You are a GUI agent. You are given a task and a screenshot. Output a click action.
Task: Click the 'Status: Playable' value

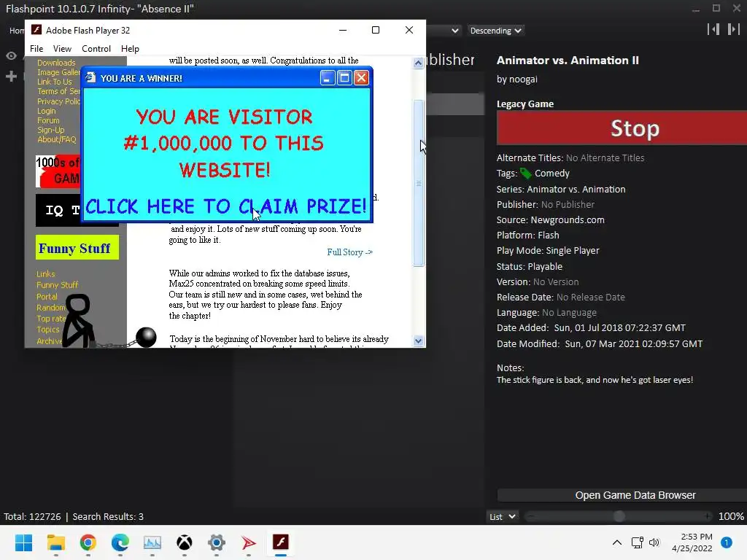coord(545,267)
